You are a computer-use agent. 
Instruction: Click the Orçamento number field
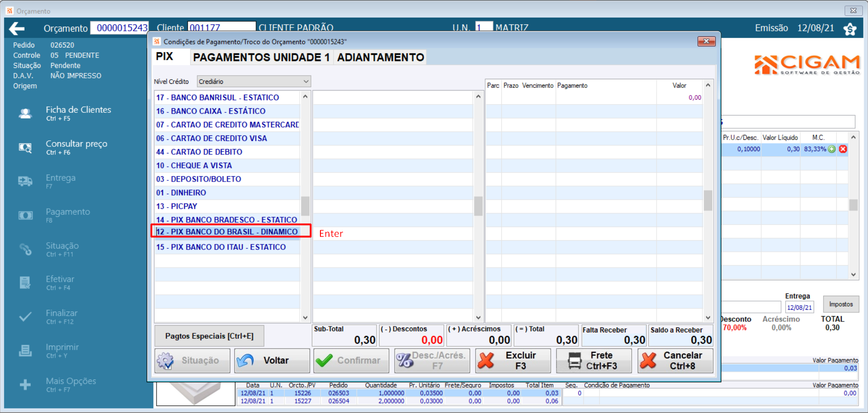pyautogui.click(x=119, y=28)
